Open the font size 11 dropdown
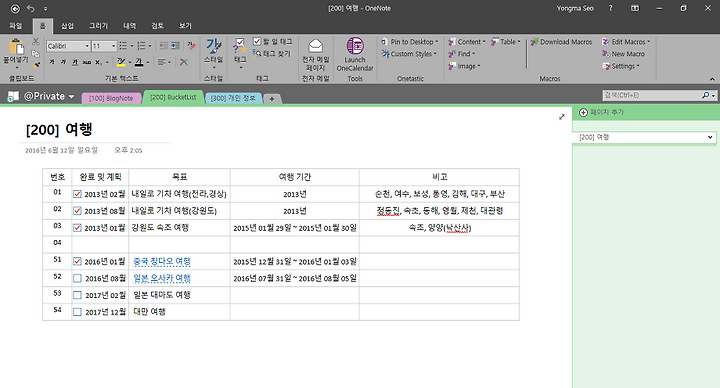Viewport: 720px width, 388px height. click(113, 46)
